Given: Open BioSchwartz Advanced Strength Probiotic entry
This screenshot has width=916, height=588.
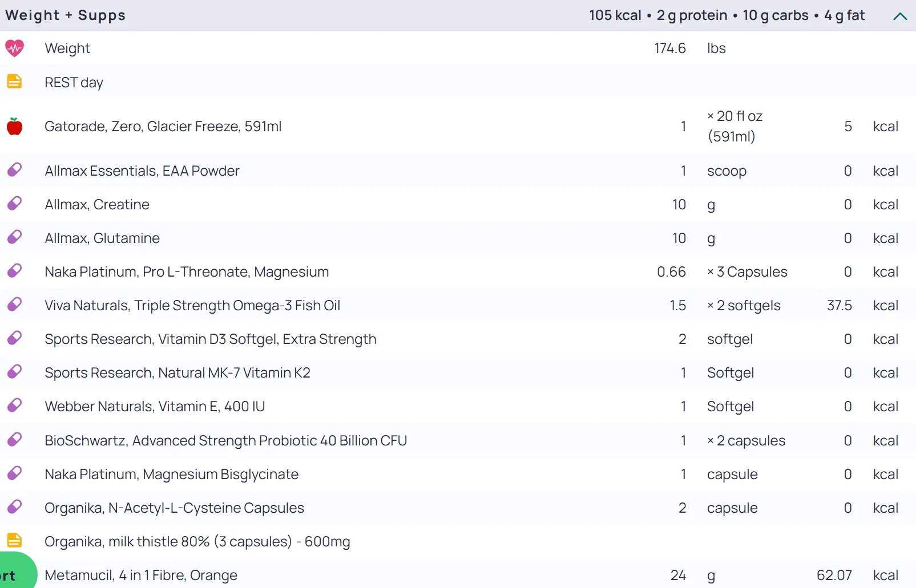Looking at the screenshot, I should (x=226, y=441).
